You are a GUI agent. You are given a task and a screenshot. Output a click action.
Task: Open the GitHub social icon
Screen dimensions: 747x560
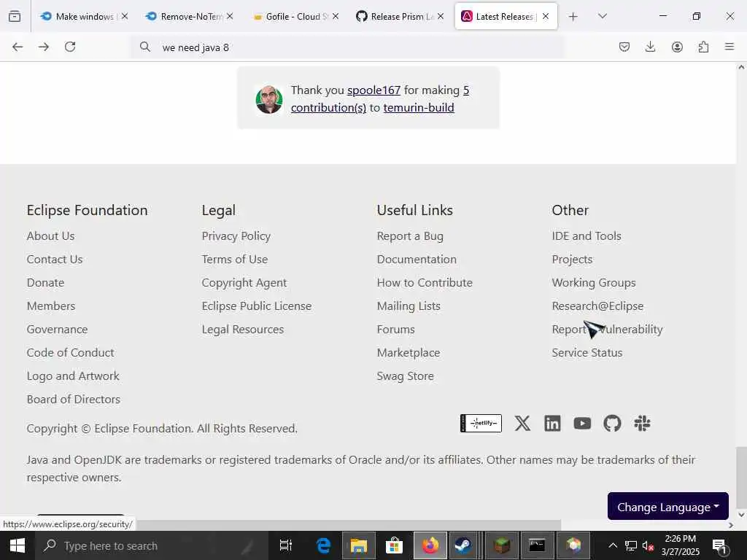pos(612,423)
